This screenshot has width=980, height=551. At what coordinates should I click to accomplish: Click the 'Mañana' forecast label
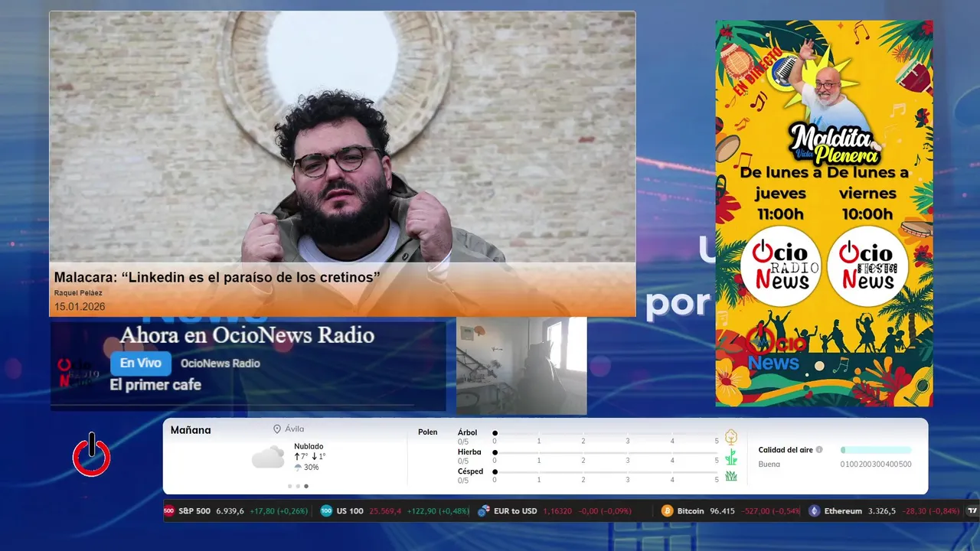[191, 430]
